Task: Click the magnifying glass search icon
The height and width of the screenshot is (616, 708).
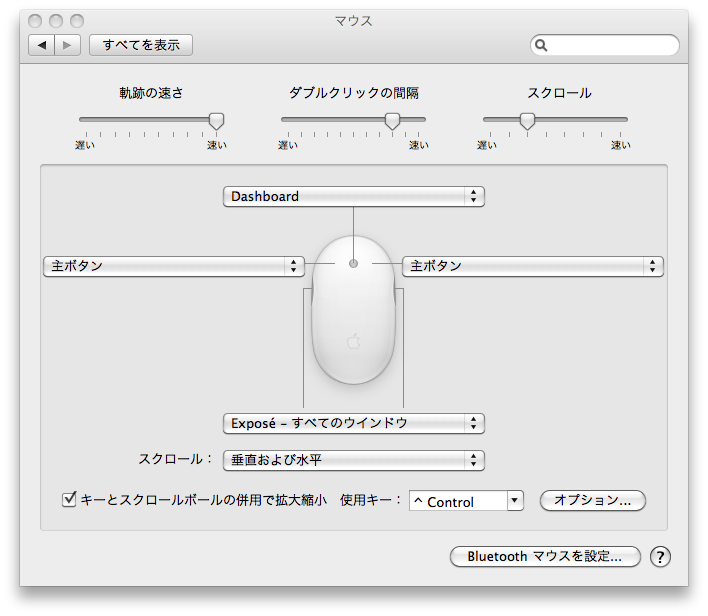Action: (541, 45)
